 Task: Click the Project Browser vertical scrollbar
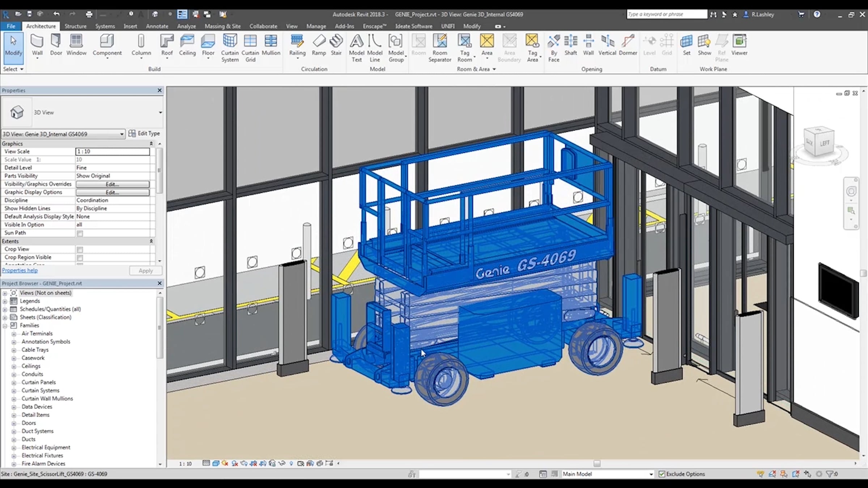tap(159, 327)
